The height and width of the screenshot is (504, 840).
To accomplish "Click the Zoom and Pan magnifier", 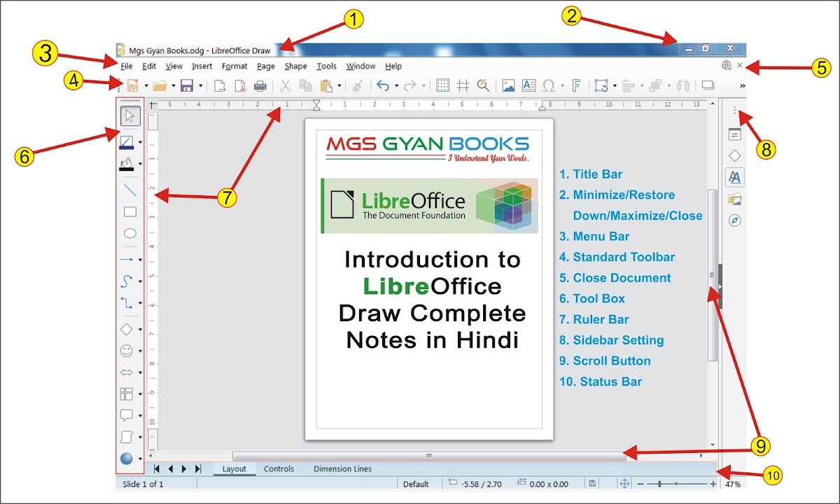I will pos(483,85).
